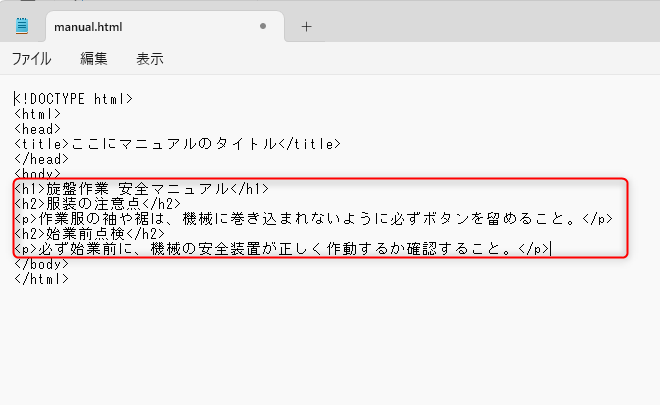Click the <!DOCTYPE html> line

(73, 99)
